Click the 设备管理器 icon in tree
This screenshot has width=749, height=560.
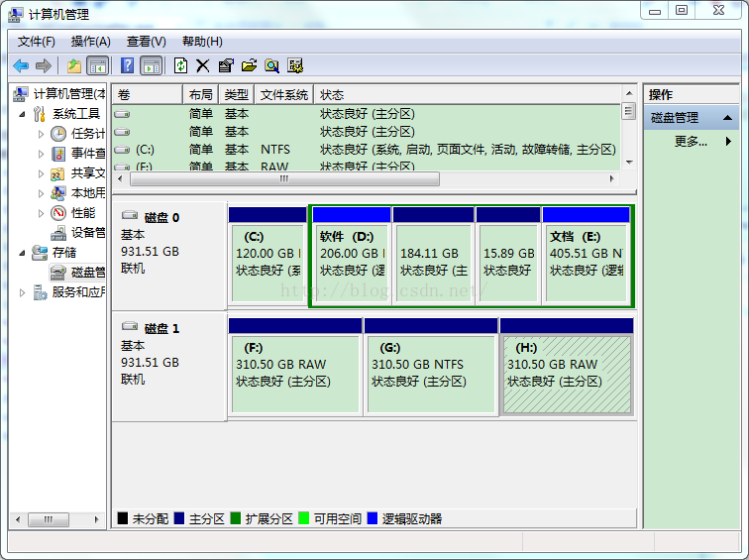(x=58, y=233)
